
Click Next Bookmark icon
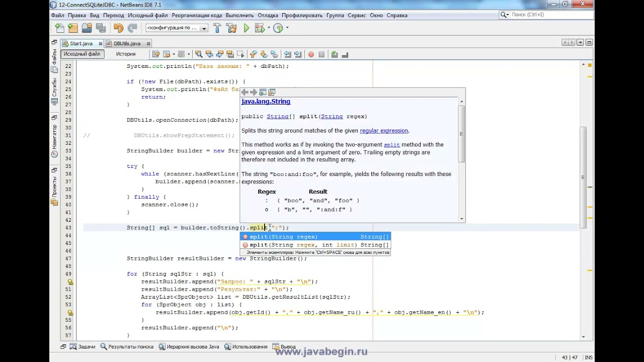coord(264,54)
